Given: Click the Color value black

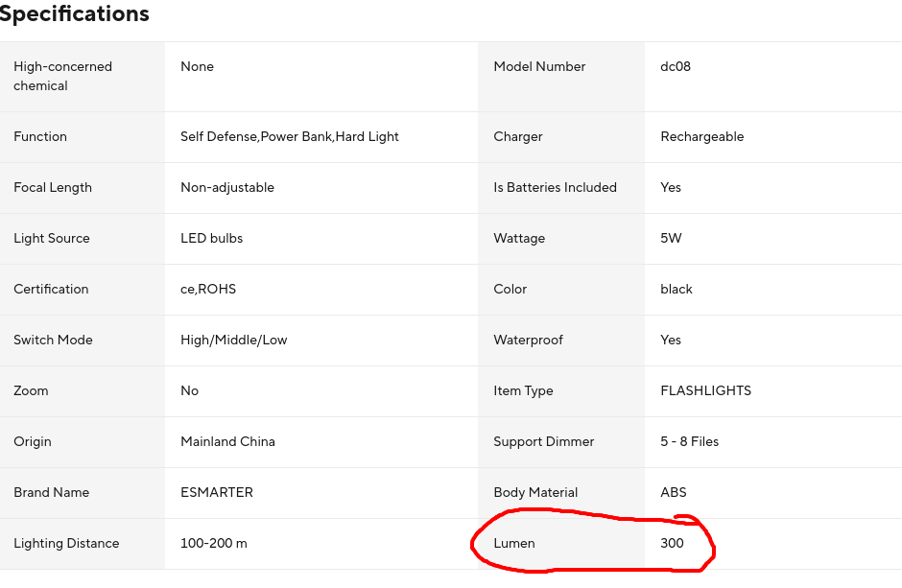Looking at the screenshot, I should (x=676, y=290).
